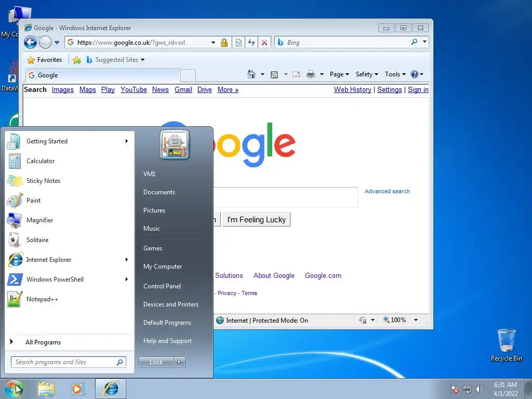The height and width of the screenshot is (399, 532).
Task: Open the YouTube link
Action: pyautogui.click(x=134, y=89)
